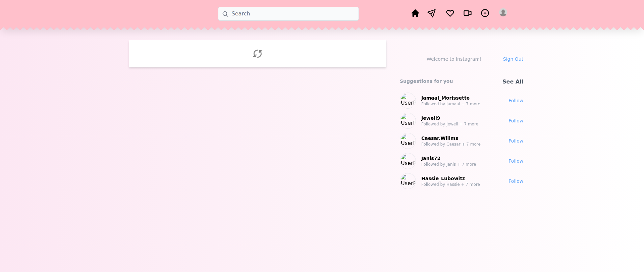Click the plus circle create post icon
The height and width of the screenshot is (272, 644).
pos(485,13)
